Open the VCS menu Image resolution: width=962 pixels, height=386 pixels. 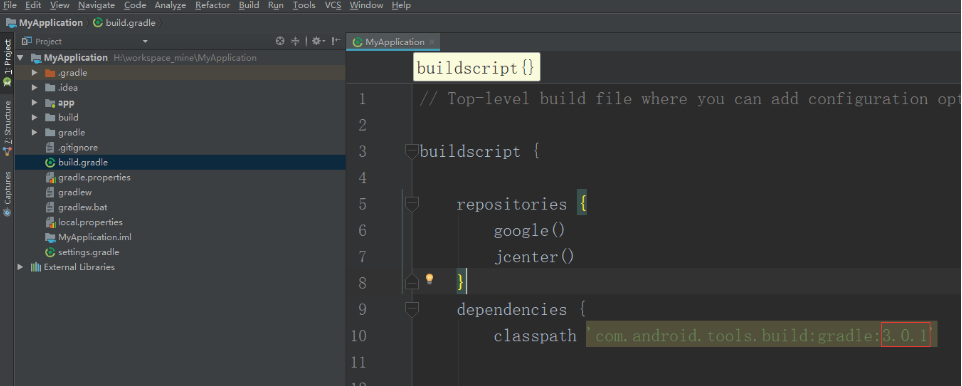[x=333, y=6]
